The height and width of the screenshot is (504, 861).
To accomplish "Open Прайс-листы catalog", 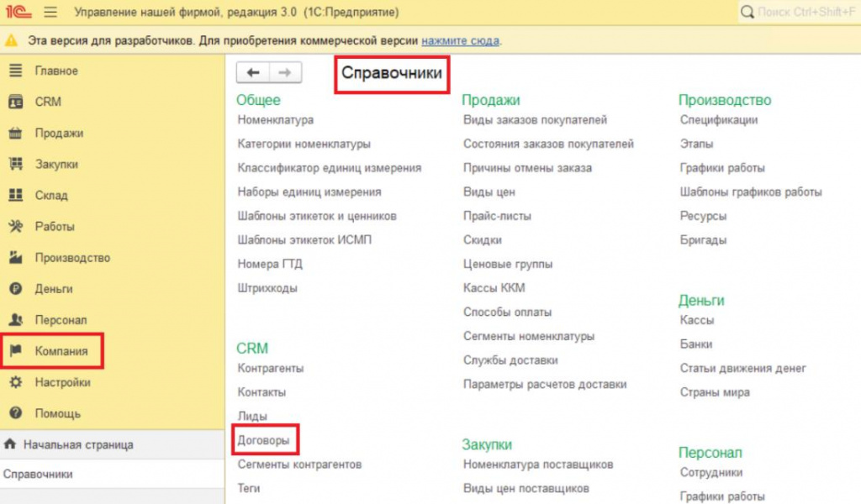I will tap(497, 216).
